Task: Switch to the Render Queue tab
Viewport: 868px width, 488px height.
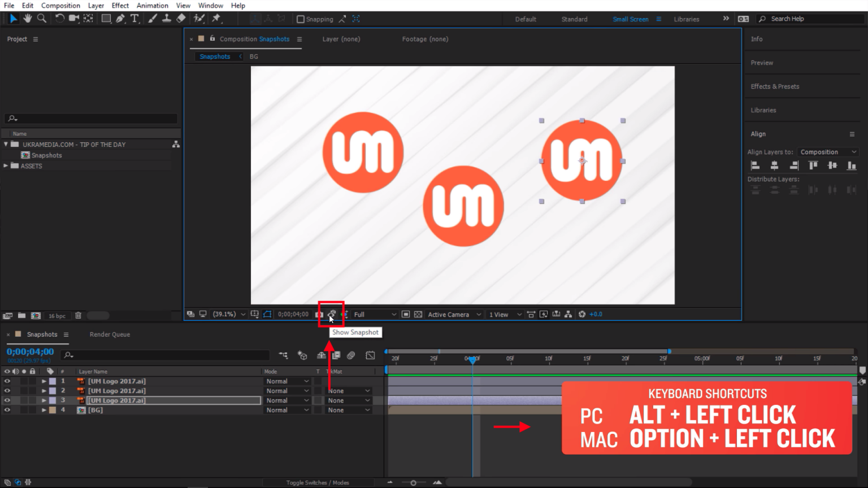Action: click(110, 334)
